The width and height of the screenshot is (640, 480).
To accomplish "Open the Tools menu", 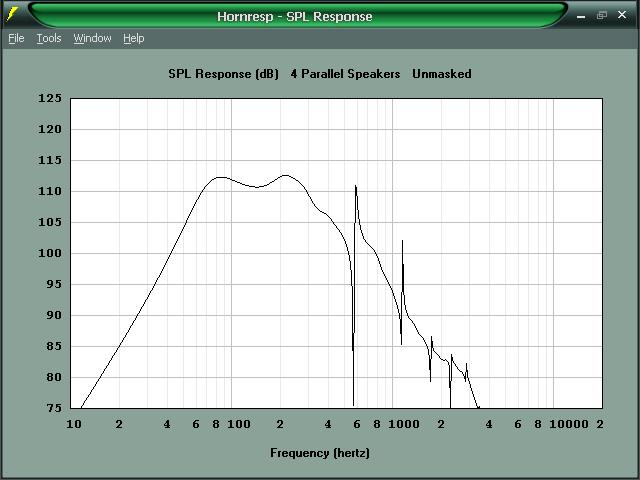I will (x=49, y=38).
